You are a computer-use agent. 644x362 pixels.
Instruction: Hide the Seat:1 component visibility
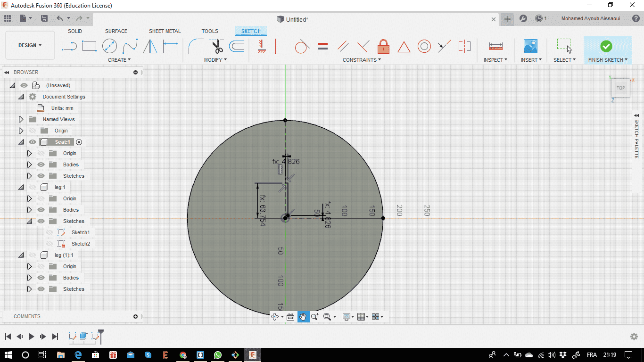(33, 142)
